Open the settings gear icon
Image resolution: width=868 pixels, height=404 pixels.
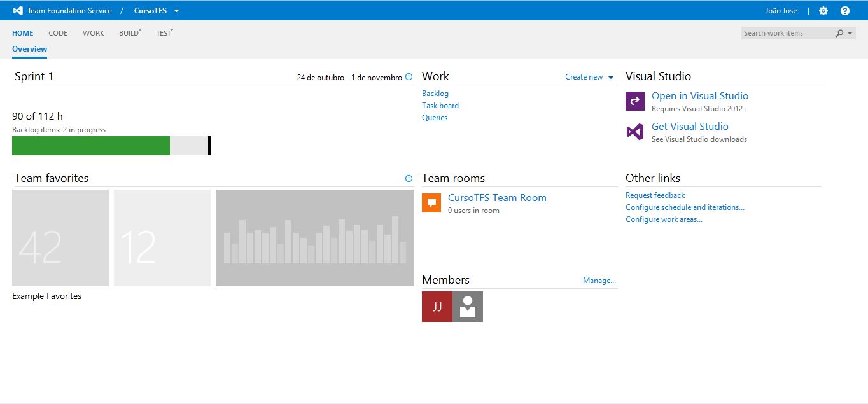[823, 11]
